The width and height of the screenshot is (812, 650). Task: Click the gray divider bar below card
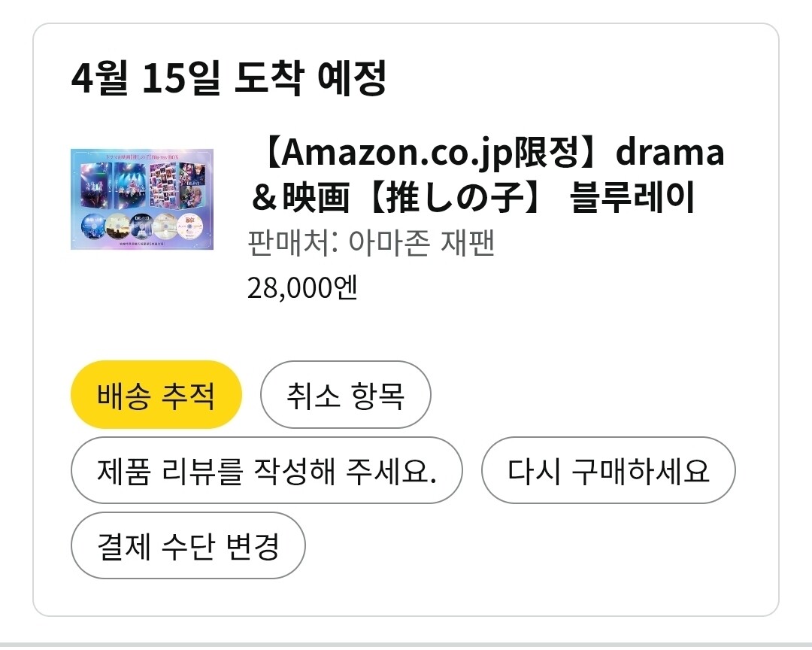(406, 645)
